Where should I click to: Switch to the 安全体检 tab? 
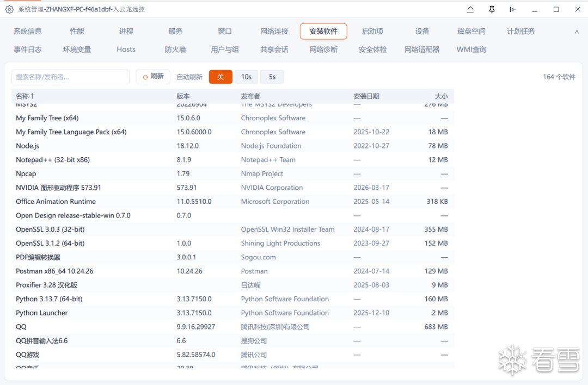373,49
